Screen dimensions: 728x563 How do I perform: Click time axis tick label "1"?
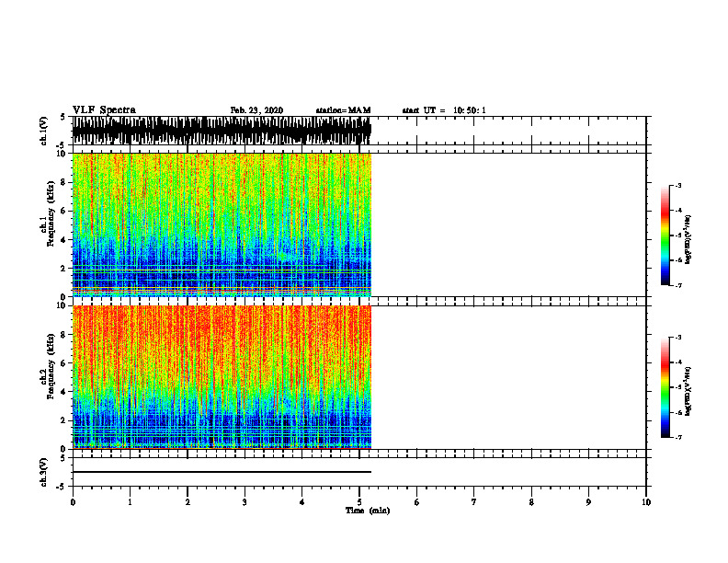(130, 502)
